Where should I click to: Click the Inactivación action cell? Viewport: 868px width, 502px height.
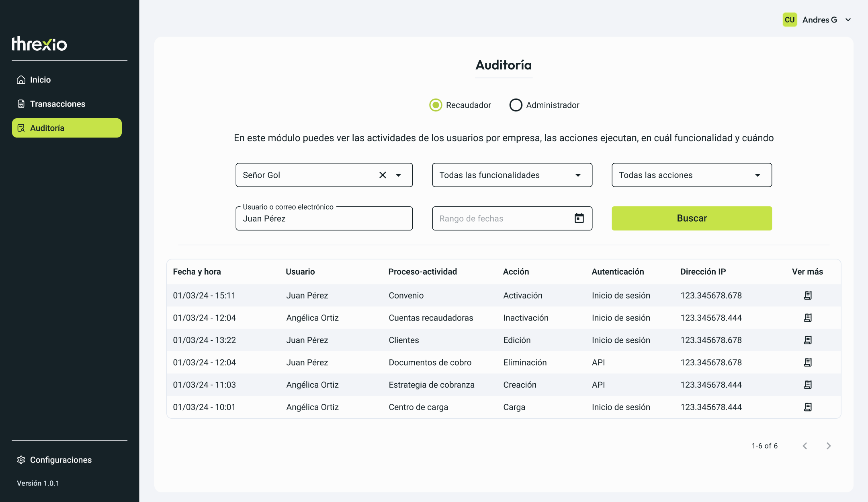[526, 318]
